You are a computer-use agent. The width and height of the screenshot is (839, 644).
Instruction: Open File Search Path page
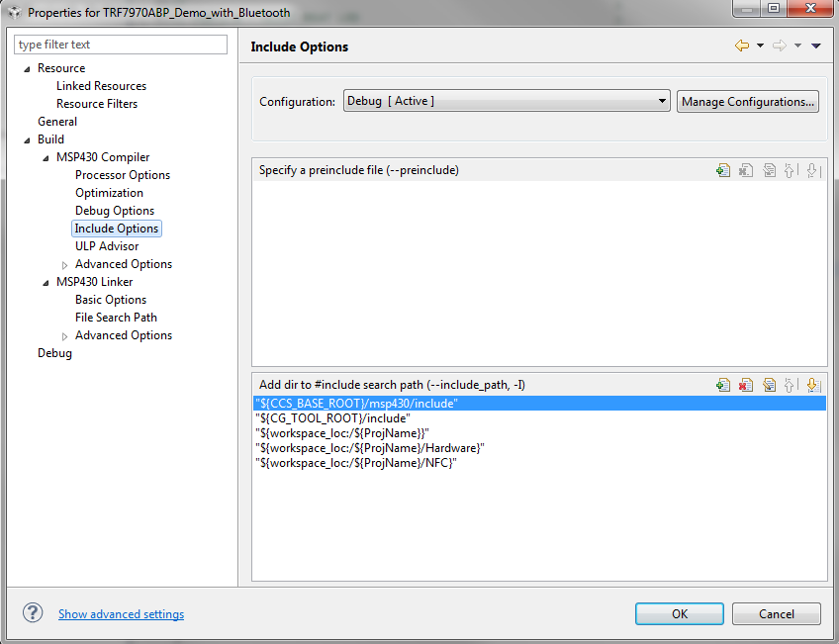click(x=116, y=318)
